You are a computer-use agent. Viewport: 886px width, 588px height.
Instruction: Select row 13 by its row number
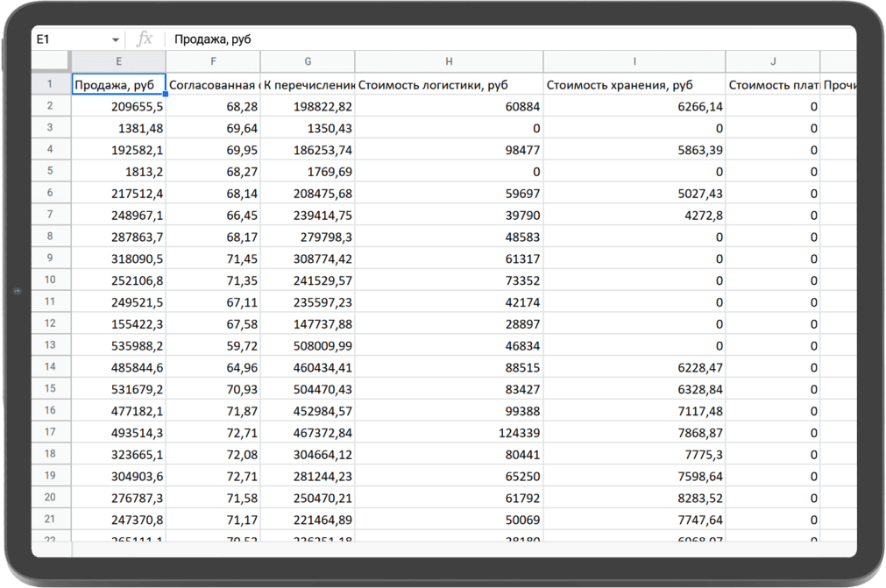point(51,345)
